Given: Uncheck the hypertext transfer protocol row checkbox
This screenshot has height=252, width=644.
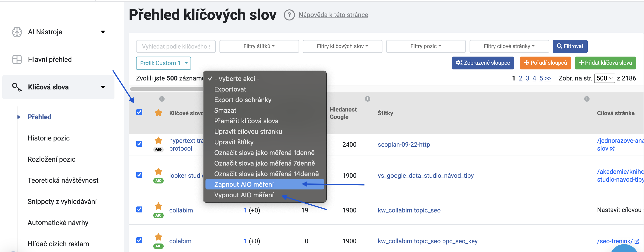Looking at the screenshot, I should [139, 144].
